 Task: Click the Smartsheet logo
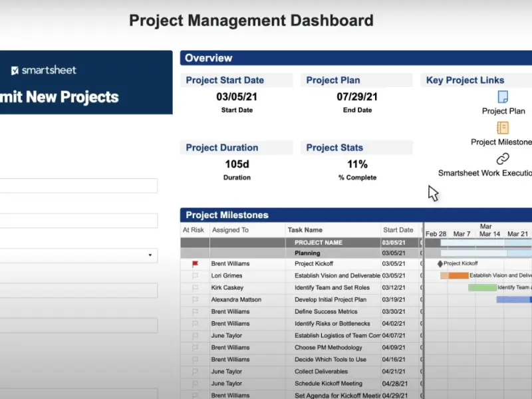click(x=44, y=70)
